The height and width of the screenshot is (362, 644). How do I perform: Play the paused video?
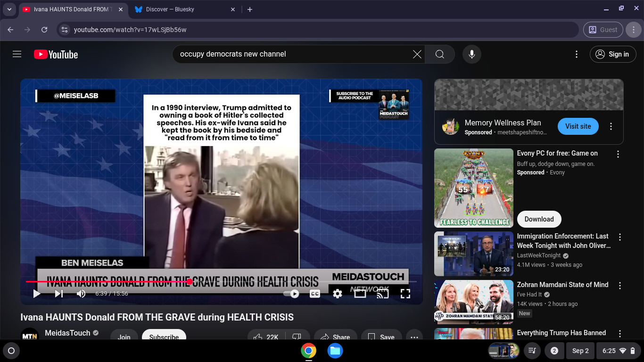(37, 294)
